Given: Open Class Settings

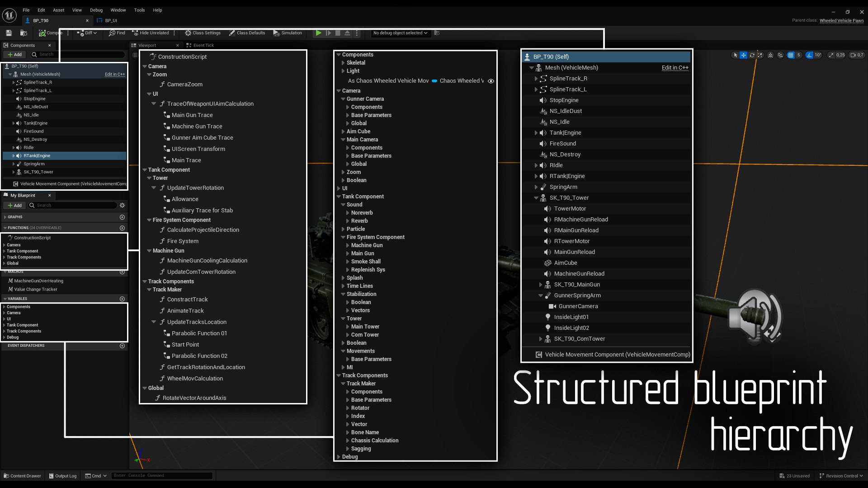Looking at the screenshot, I should pyautogui.click(x=203, y=33).
